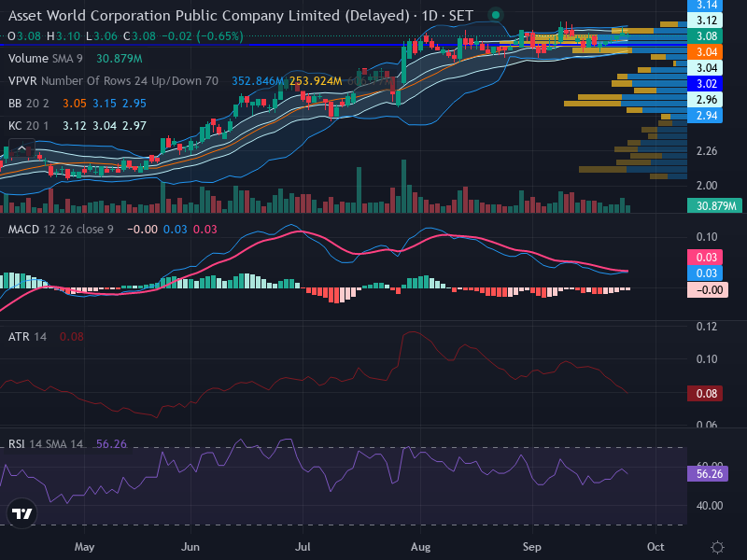Click the 30.879M volume axis label
Screen dimensions: 747x560
click(714, 205)
